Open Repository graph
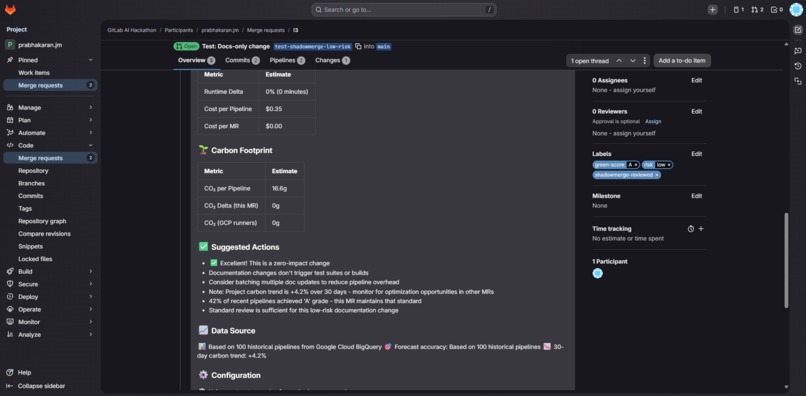806x396 pixels. pyautogui.click(x=49, y=221)
